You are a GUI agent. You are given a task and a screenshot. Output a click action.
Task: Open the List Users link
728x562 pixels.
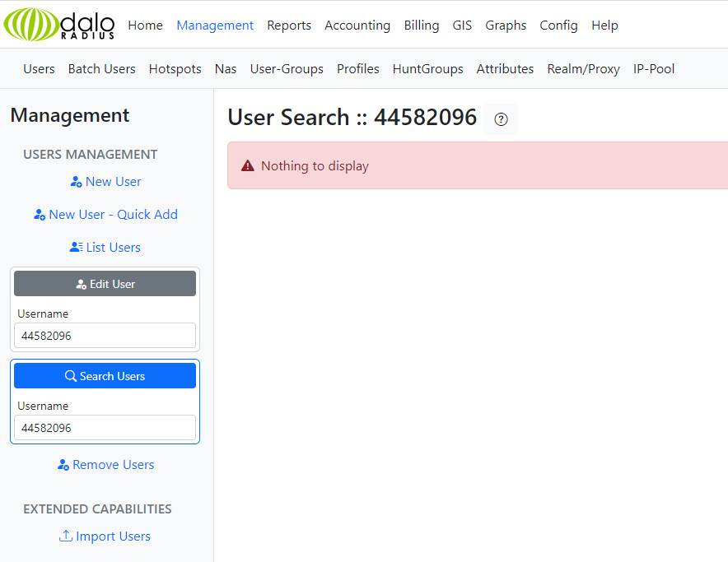tap(105, 248)
